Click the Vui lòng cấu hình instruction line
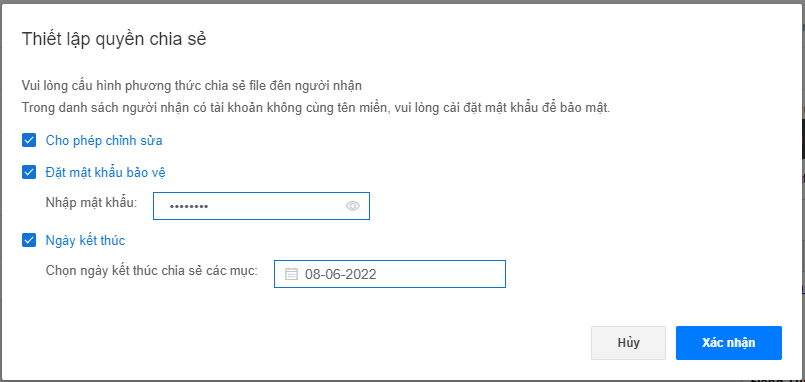Image resolution: width=805 pixels, height=382 pixels. click(191, 86)
